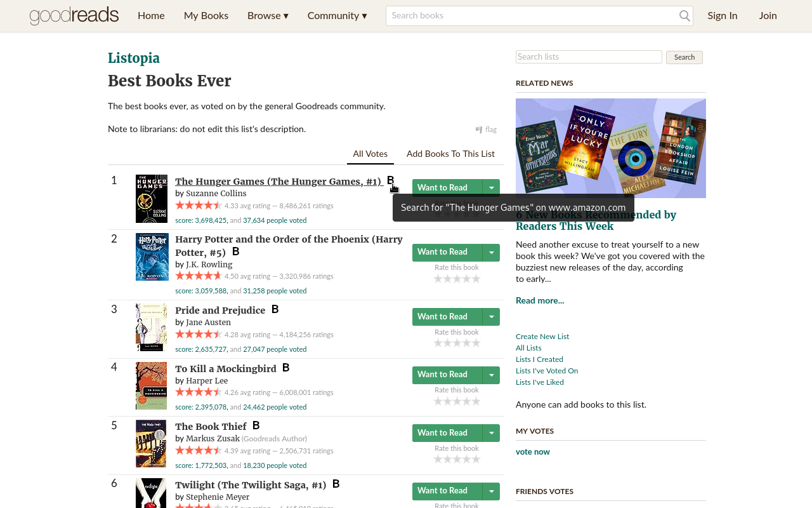
Task: Click the B icon next to Twilight
Action: click(336, 484)
